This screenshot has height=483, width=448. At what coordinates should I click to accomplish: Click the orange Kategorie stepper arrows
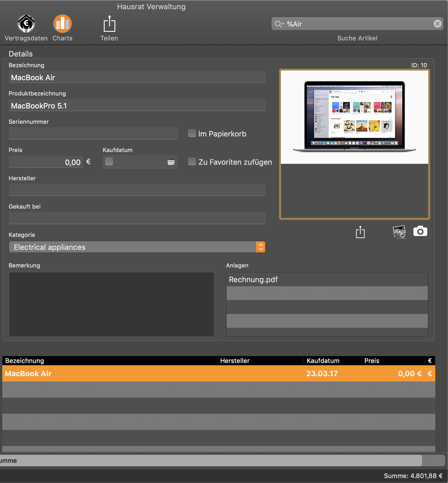click(261, 247)
